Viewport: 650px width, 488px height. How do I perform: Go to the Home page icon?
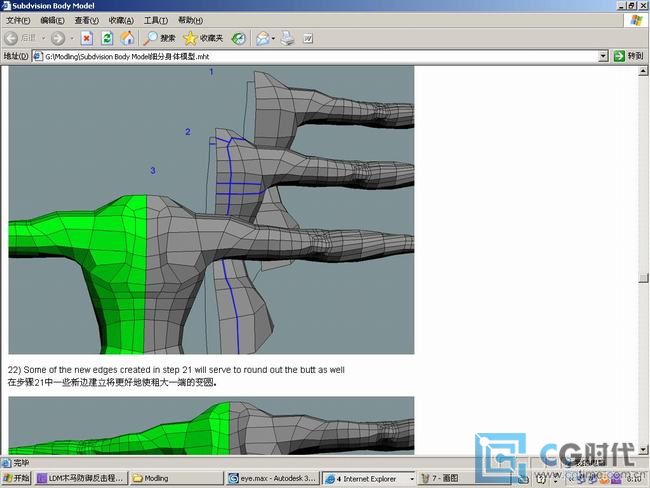coord(127,38)
